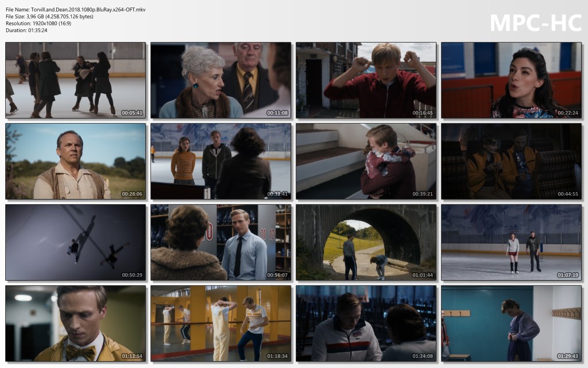Select the dance studio frame at 01:18:34
This screenshot has height=368, width=588.
(221, 324)
